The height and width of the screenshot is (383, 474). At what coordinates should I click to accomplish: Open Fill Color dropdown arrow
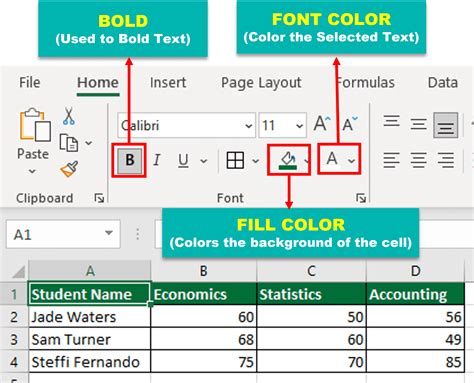(x=307, y=161)
